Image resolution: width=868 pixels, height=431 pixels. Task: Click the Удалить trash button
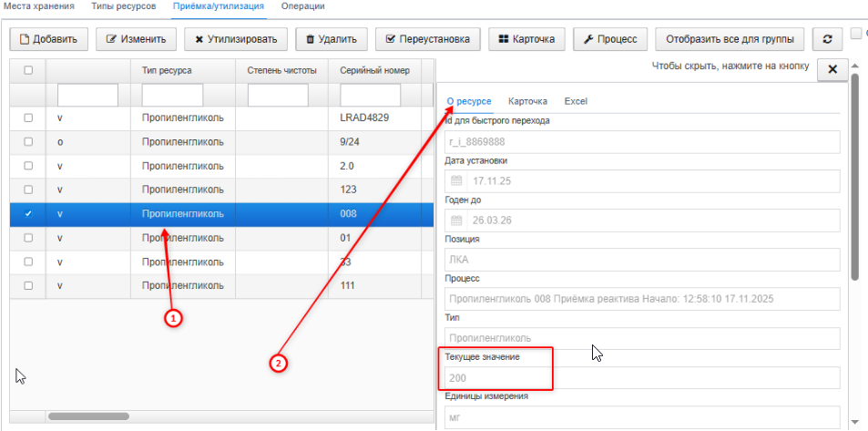tap(332, 39)
